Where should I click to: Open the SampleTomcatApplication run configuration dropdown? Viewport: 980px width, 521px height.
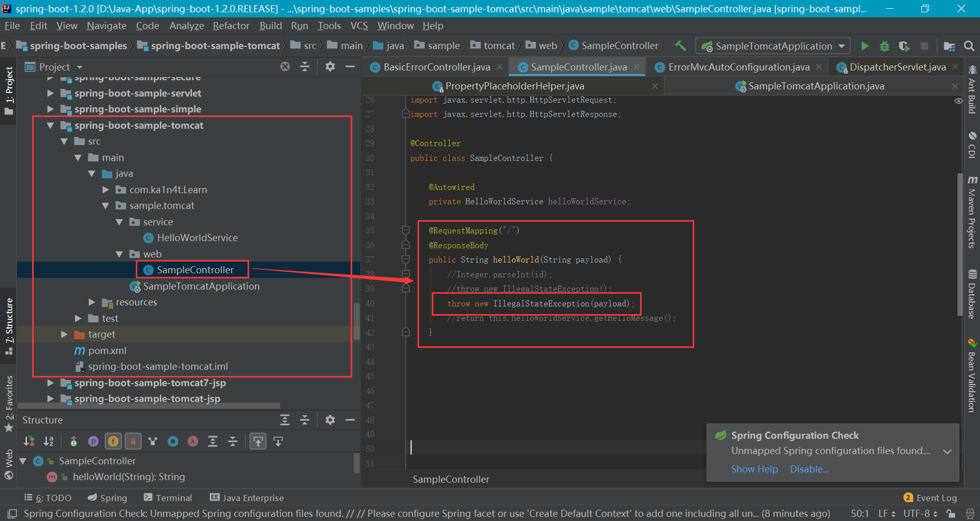(773, 46)
